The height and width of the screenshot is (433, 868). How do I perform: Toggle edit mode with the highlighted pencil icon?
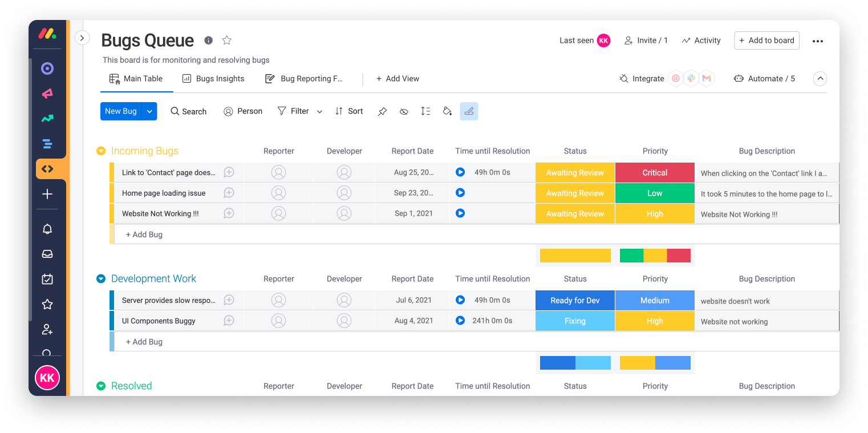coord(469,111)
